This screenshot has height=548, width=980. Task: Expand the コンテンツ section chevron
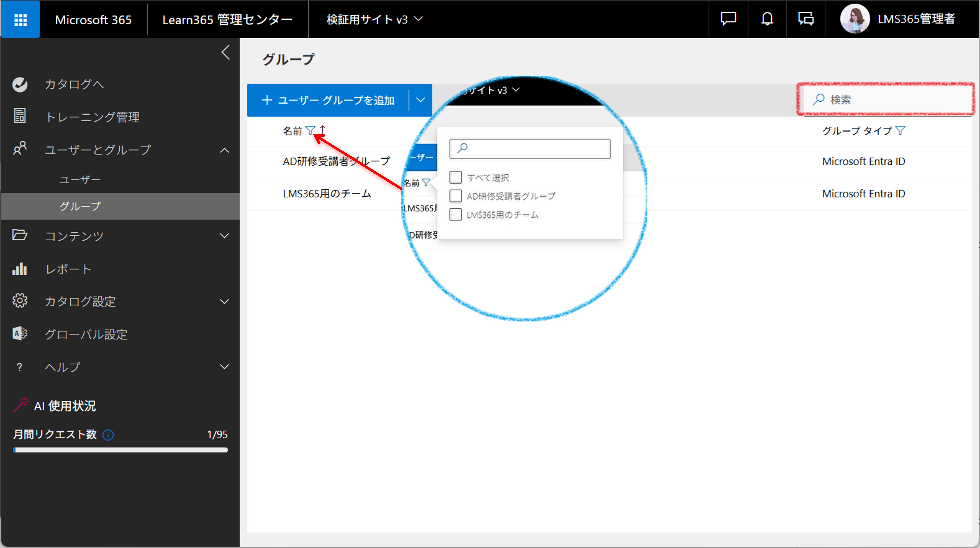(225, 236)
